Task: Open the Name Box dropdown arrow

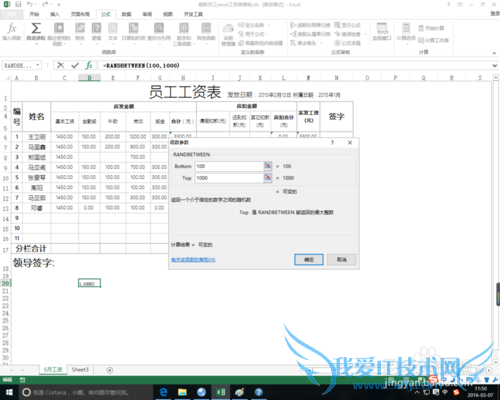Action: point(38,65)
